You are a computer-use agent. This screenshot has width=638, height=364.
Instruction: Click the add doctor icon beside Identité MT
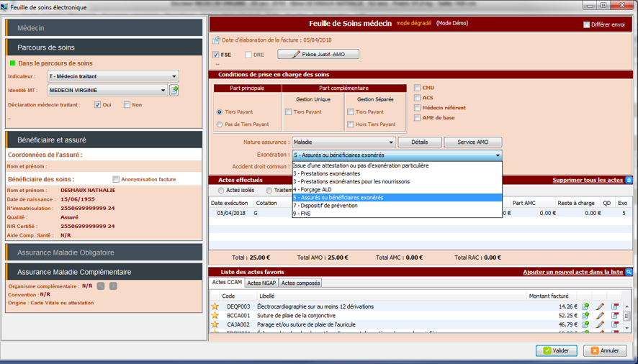(x=174, y=91)
